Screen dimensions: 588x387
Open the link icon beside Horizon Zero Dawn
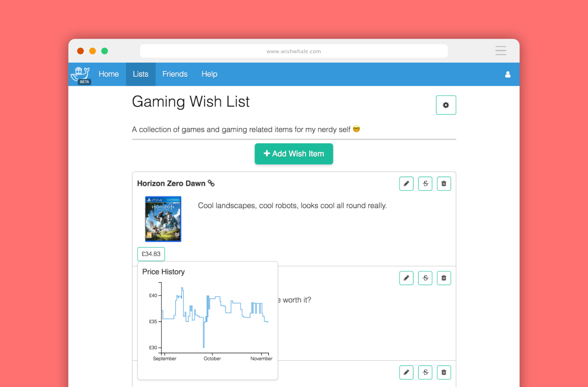(211, 183)
